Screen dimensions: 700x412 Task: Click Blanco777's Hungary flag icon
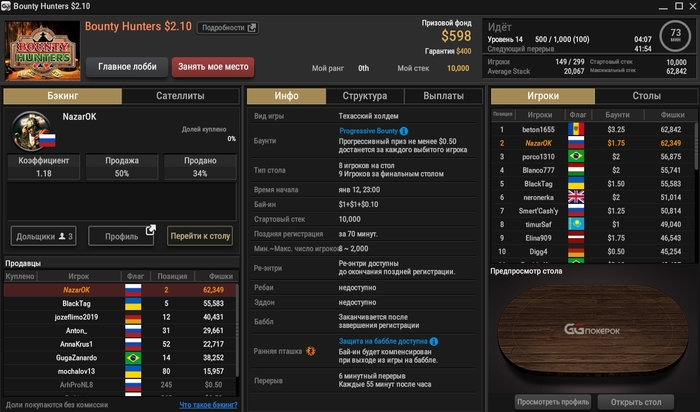pos(576,170)
